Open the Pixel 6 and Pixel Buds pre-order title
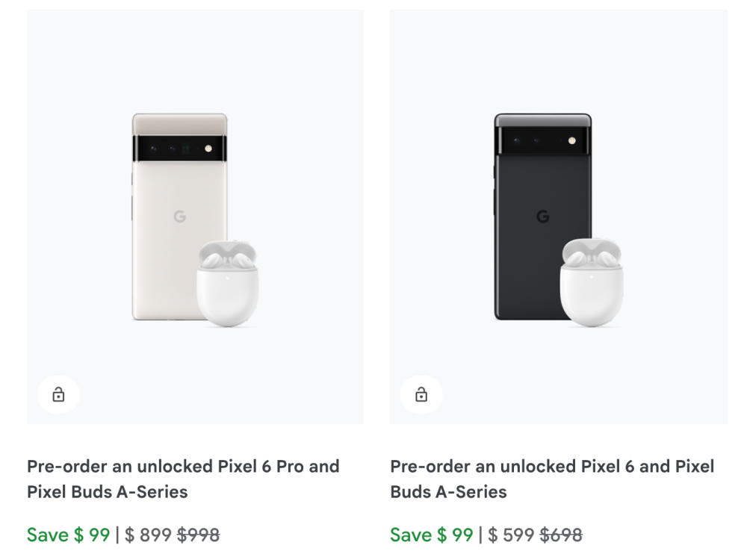The image size is (747, 560). click(x=552, y=479)
